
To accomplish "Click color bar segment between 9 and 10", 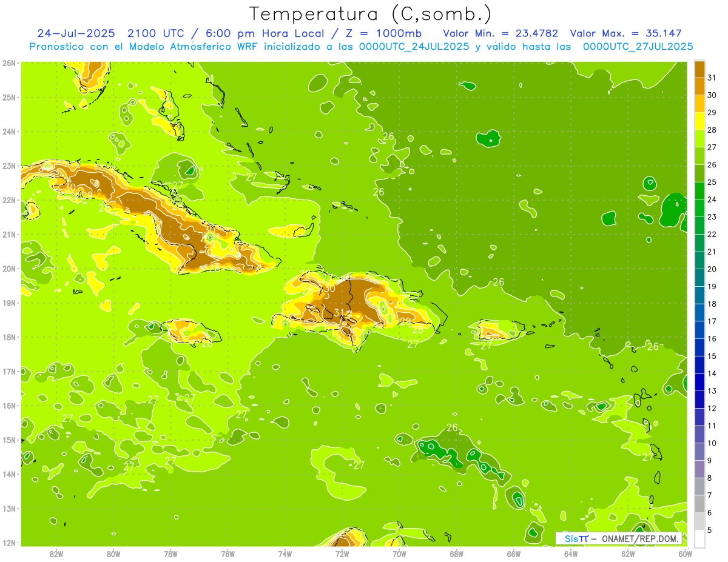I will [x=700, y=452].
